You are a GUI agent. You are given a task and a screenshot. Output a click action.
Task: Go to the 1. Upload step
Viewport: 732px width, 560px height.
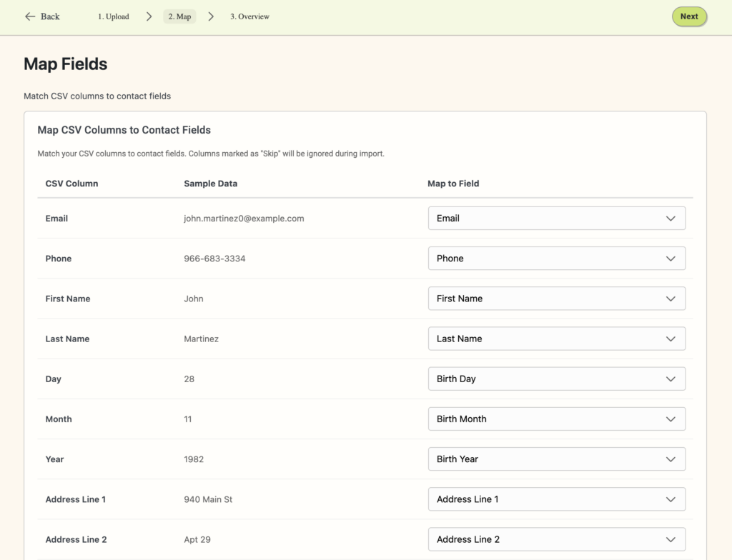click(114, 16)
